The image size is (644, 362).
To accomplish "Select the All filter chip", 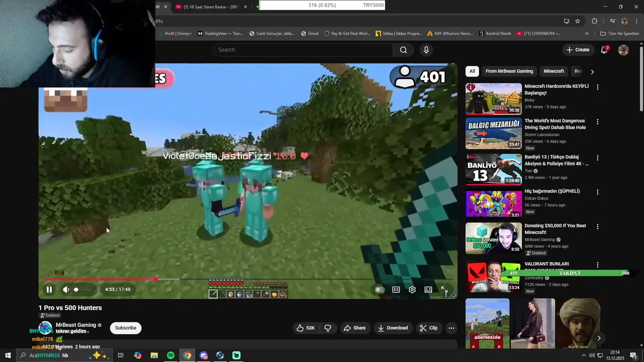I will (x=472, y=71).
